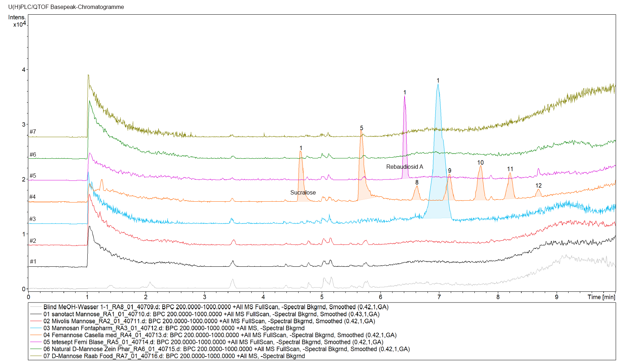623x364 pixels.
Task: Click the 04 Femannose Casella med legend entry
Action: (x=220, y=335)
